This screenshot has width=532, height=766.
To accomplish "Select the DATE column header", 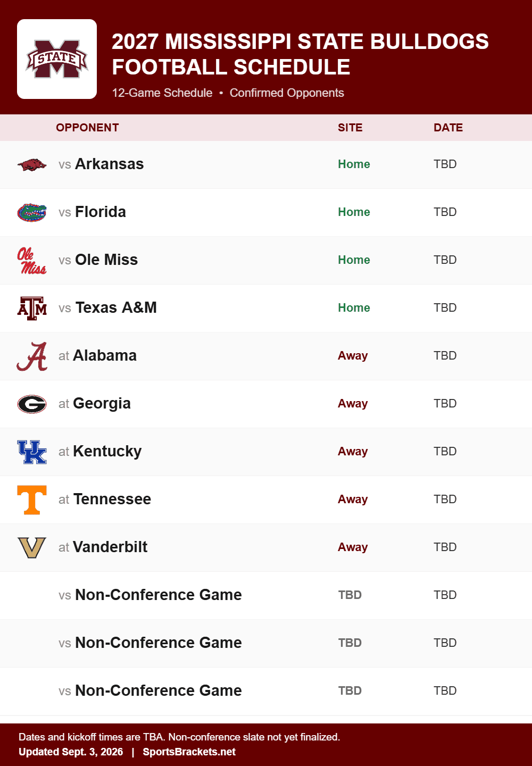I will (x=448, y=128).
